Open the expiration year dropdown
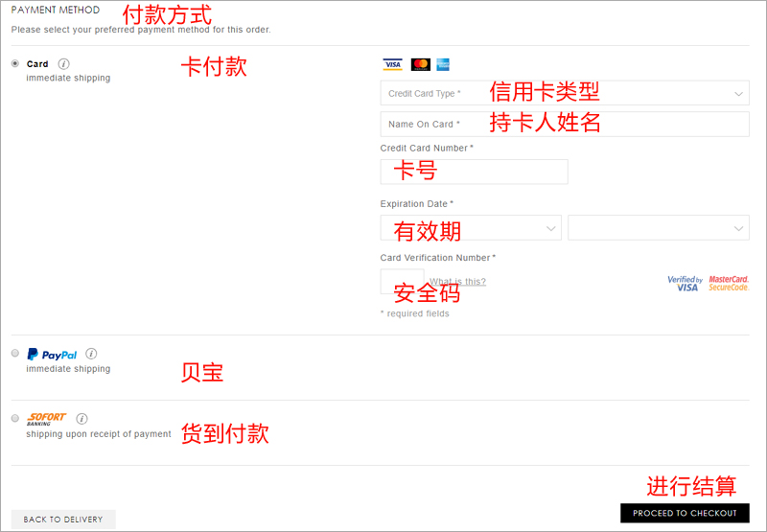This screenshot has height=532, width=767. click(x=659, y=228)
